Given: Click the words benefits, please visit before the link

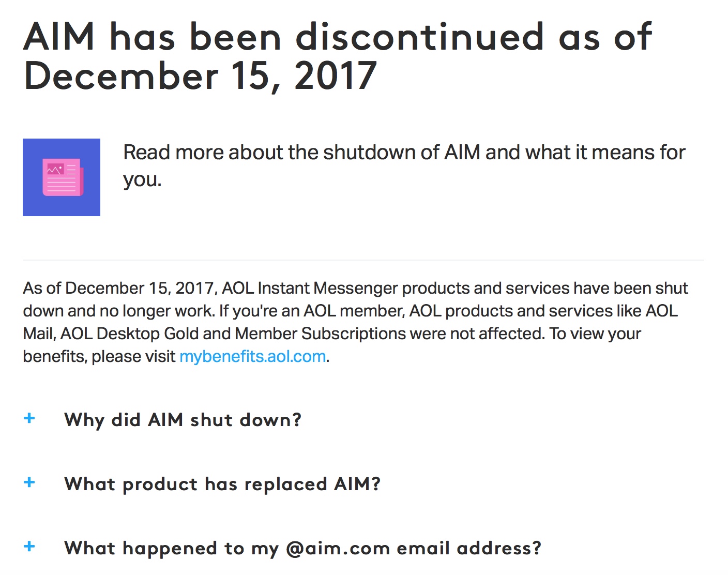Looking at the screenshot, I should [99, 356].
